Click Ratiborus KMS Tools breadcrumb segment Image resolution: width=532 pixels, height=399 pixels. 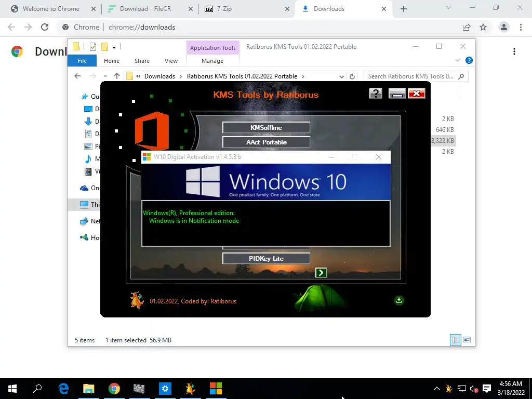pos(242,76)
